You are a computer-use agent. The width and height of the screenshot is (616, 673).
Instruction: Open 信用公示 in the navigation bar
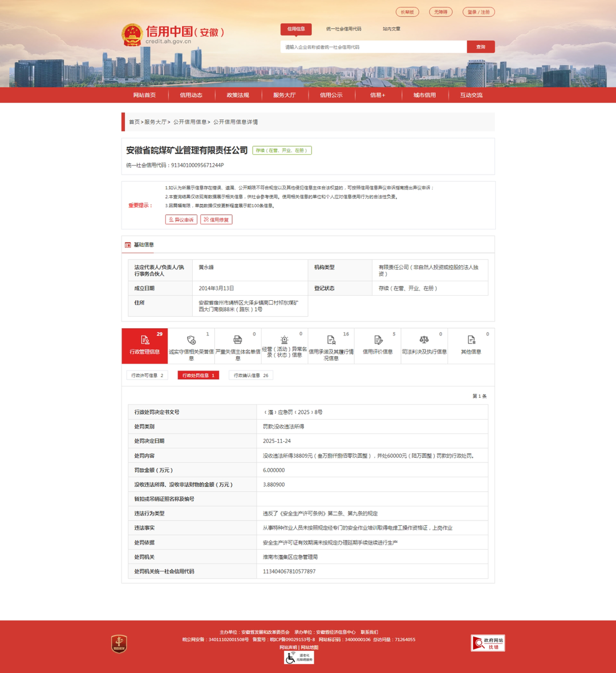point(331,95)
